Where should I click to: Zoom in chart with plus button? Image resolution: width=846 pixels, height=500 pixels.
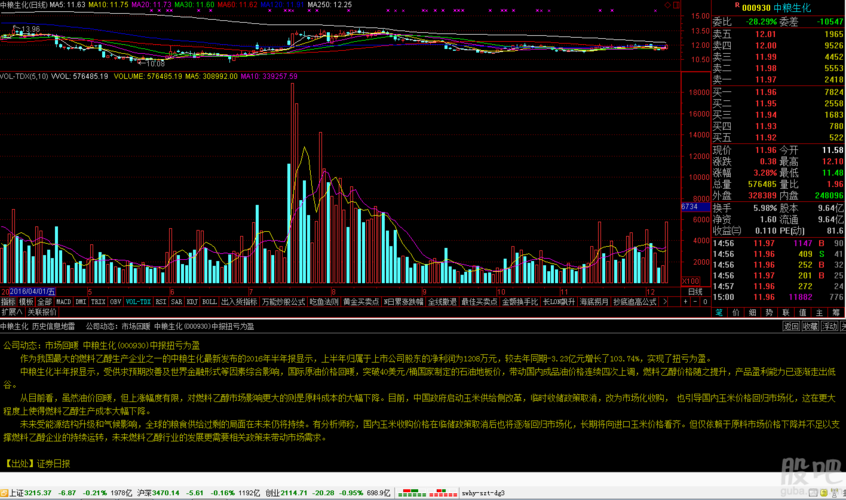click(686, 302)
